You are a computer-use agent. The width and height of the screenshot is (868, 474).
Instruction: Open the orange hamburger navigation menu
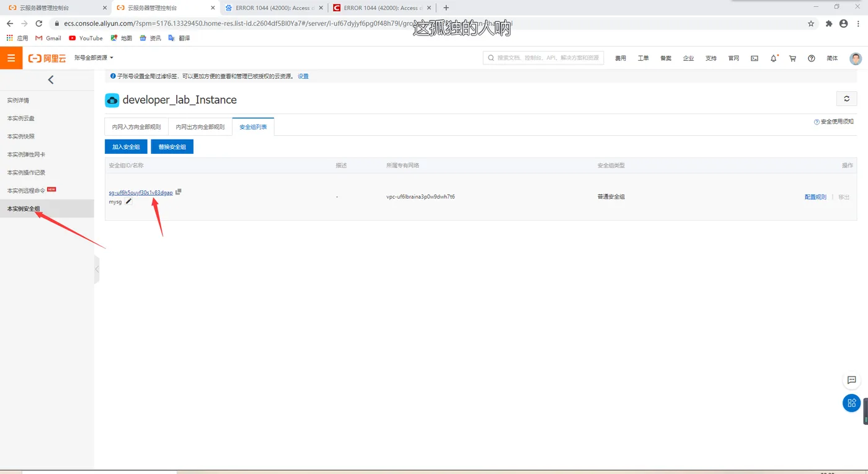(11, 58)
